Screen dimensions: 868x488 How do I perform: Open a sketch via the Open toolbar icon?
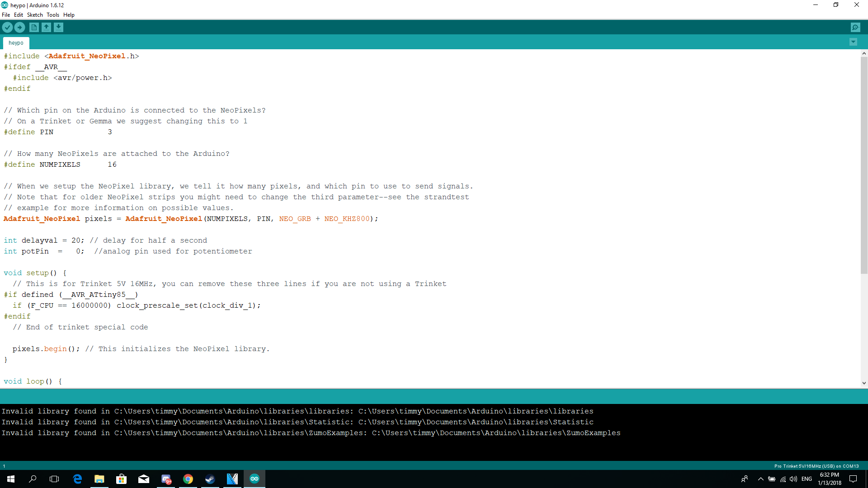click(x=47, y=27)
